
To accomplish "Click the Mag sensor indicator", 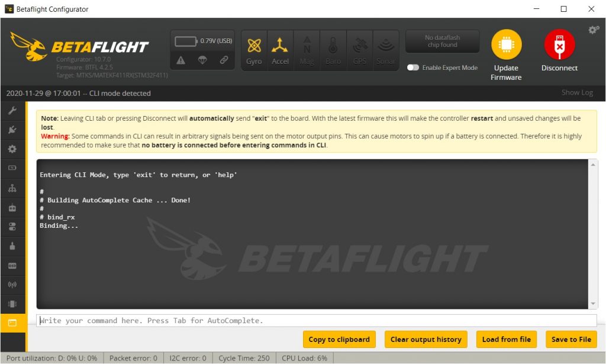I will [307, 51].
